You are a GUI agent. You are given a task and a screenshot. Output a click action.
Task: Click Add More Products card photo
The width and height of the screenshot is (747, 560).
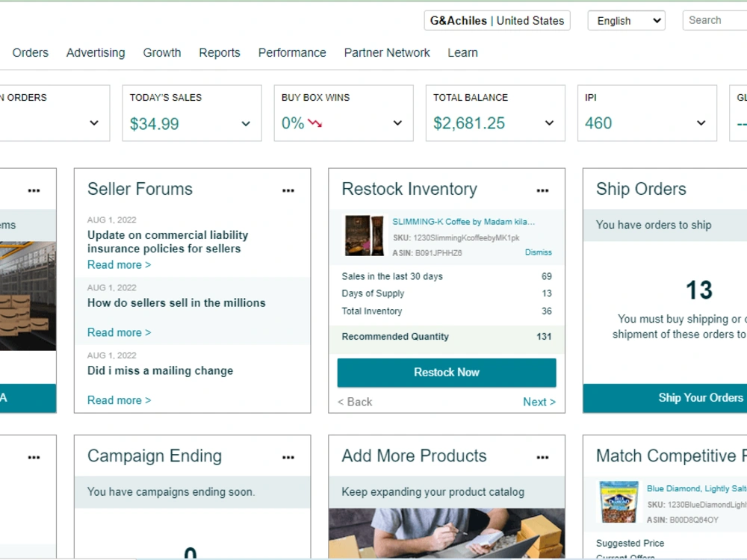point(447,533)
